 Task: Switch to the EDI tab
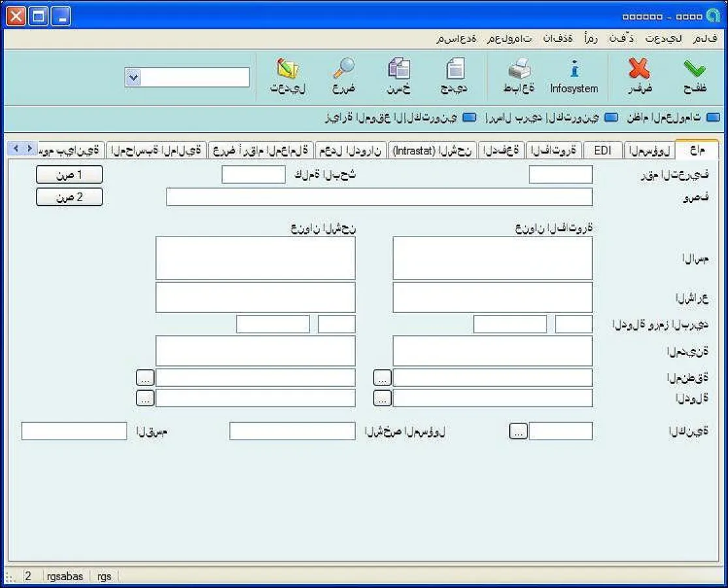[x=602, y=150]
